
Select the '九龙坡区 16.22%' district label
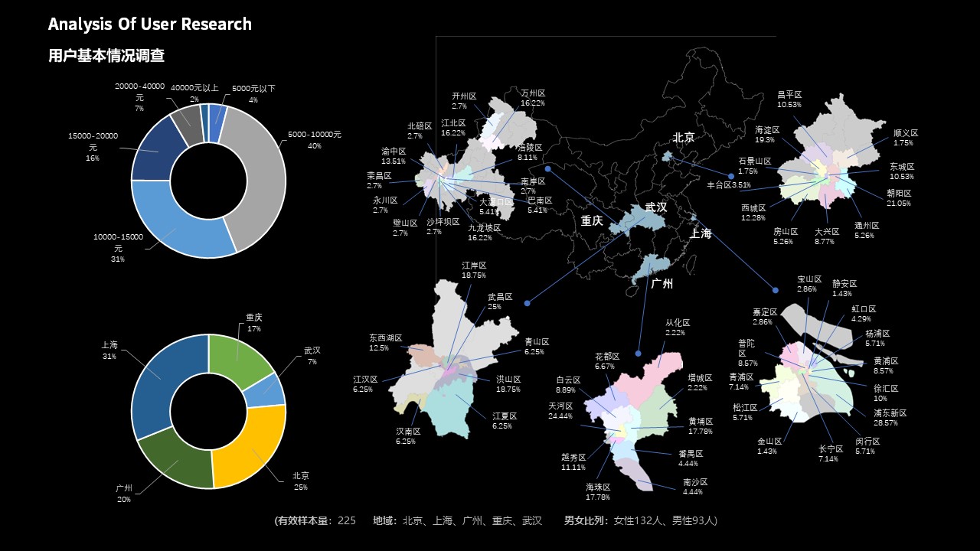pos(485,233)
